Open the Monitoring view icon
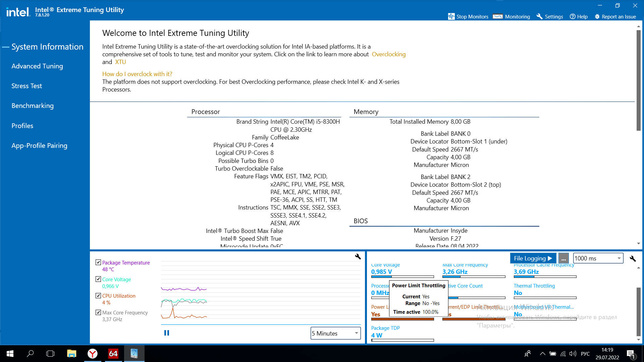 point(498,16)
